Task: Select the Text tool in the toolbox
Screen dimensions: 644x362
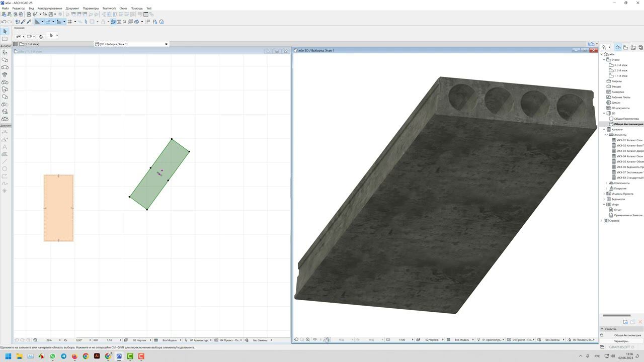Action: pos(5,147)
